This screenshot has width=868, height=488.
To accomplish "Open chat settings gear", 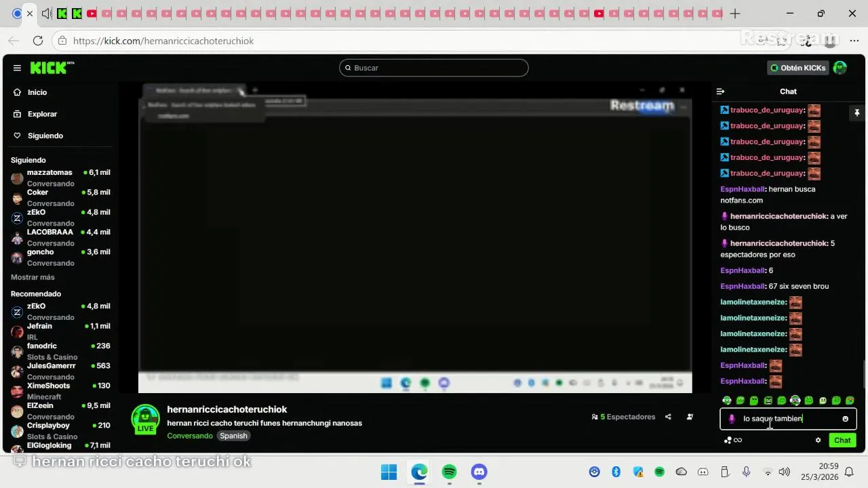I will click(x=818, y=440).
